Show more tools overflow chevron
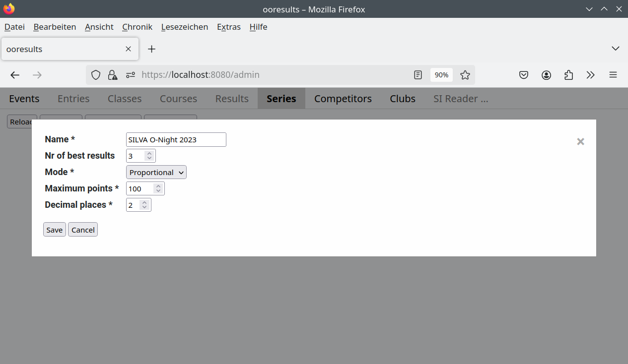The height and width of the screenshot is (364, 628). coord(590,75)
